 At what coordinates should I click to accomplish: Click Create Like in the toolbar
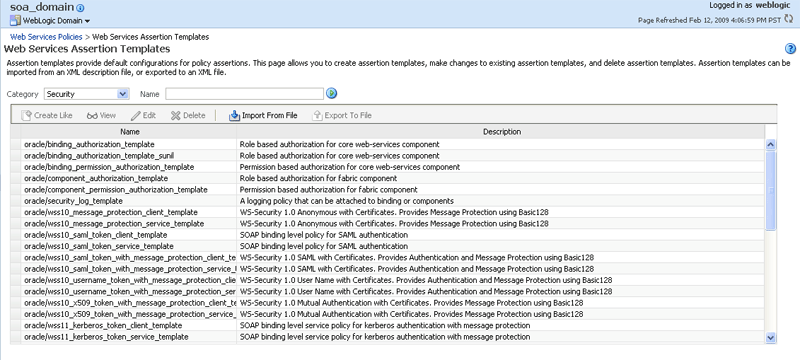point(47,115)
